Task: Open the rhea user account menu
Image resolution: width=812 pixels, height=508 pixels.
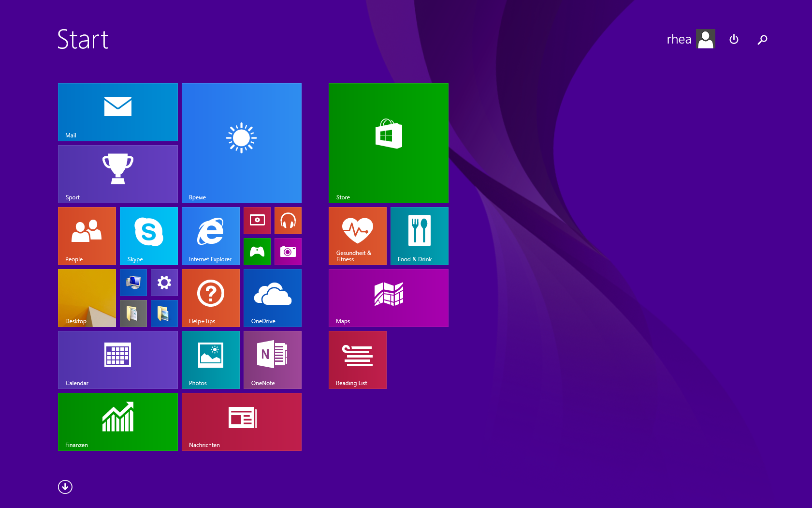Action: click(690, 39)
